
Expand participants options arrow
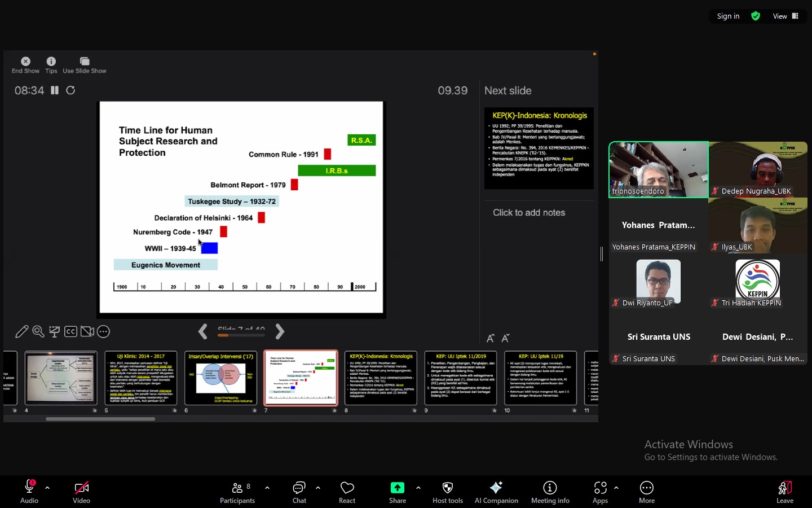point(267,488)
